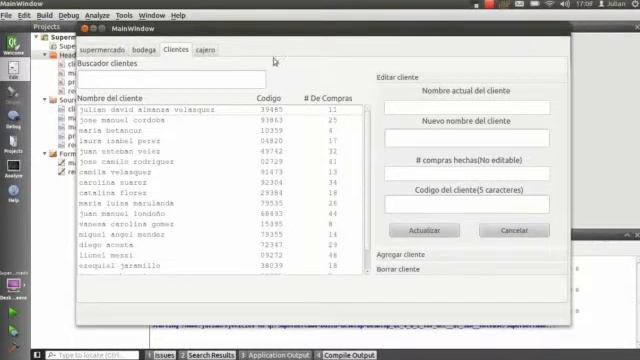Select client catalina florez

coord(220,193)
